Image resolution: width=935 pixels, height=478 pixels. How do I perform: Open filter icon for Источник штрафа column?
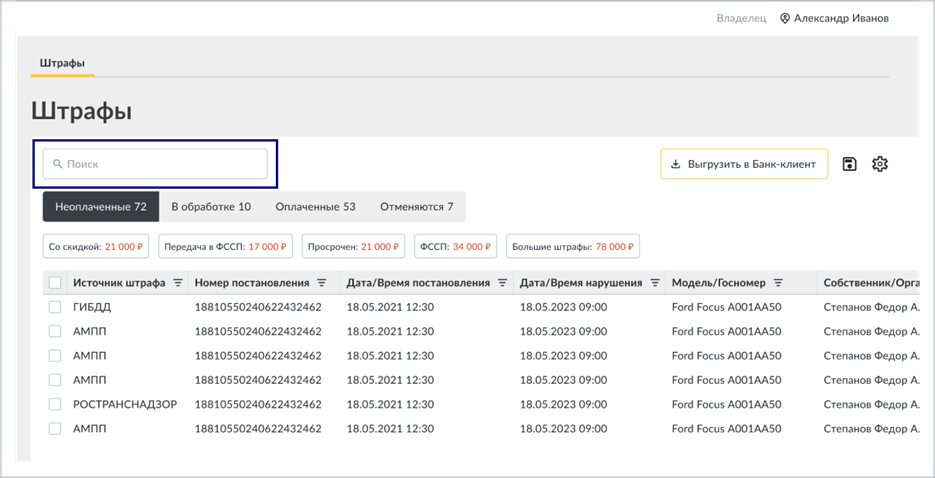click(x=178, y=283)
